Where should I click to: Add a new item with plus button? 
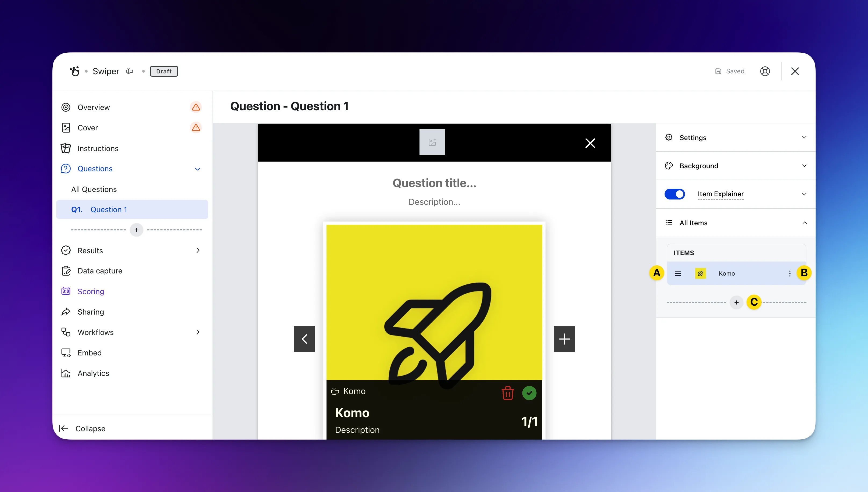736,302
